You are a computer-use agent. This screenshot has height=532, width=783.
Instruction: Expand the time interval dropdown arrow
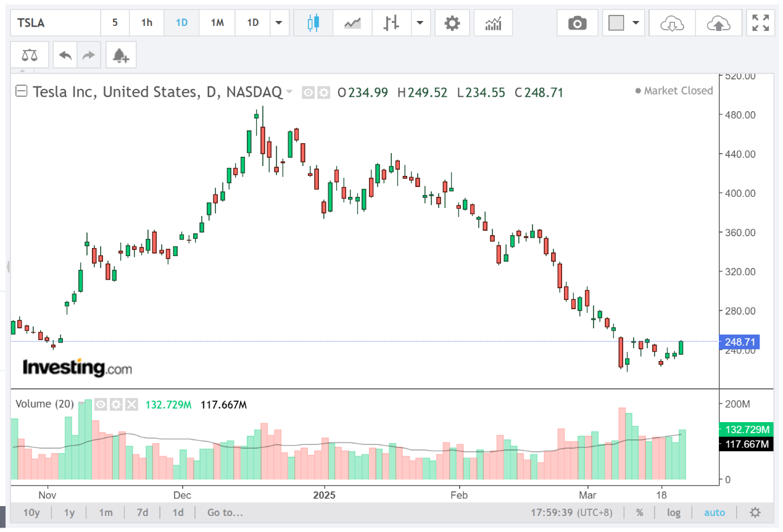pyautogui.click(x=279, y=23)
